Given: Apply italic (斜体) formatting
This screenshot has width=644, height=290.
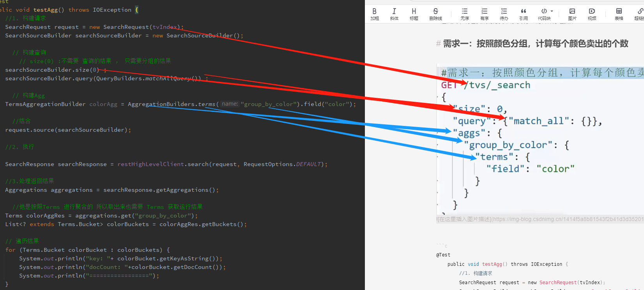Looking at the screenshot, I should pyautogui.click(x=394, y=14).
